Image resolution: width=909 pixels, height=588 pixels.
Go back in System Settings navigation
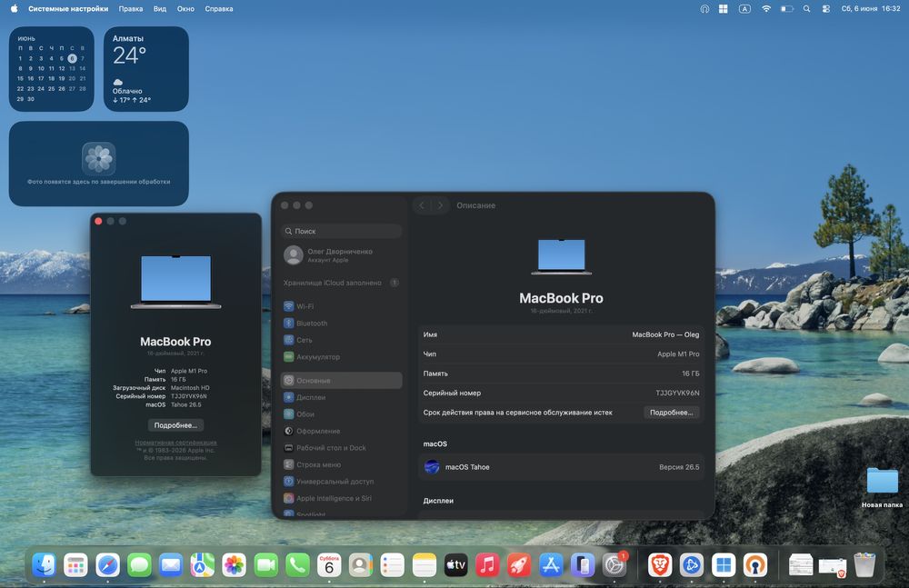[x=422, y=205]
